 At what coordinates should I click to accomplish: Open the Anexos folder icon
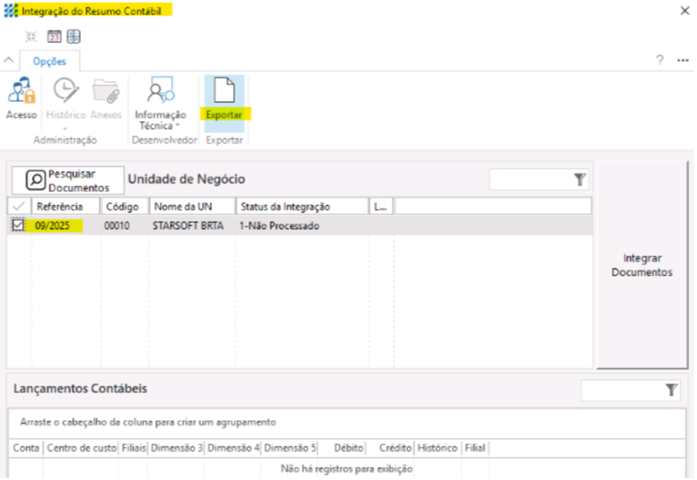point(105,93)
